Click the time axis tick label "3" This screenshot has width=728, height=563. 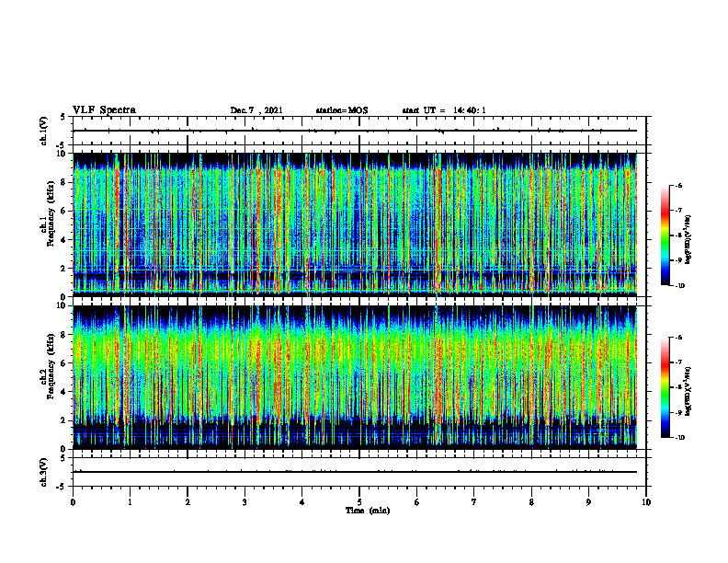[x=245, y=502]
